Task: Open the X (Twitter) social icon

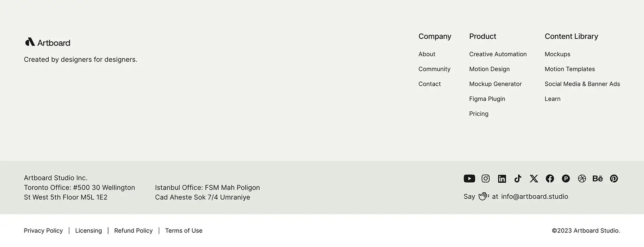Action: point(534,178)
